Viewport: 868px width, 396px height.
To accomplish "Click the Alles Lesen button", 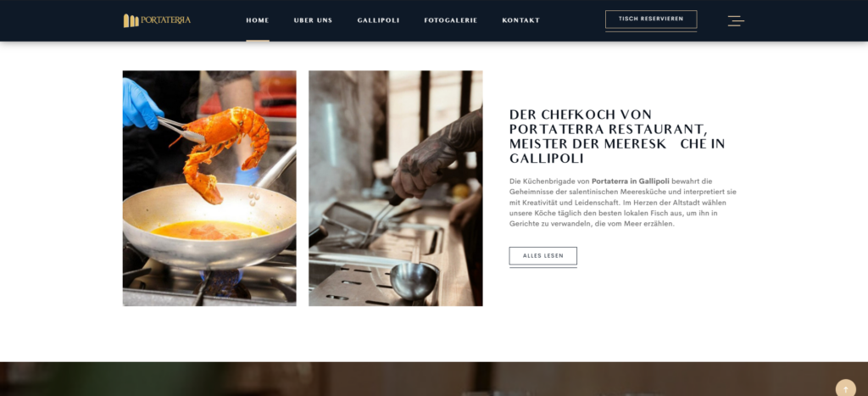I will click(x=543, y=256).
